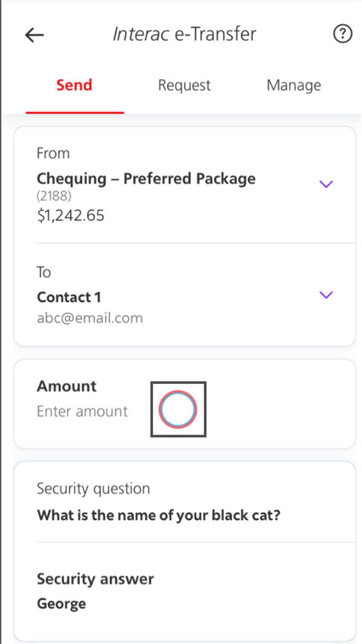
Task: Select the Security answer label
Action: pyautogui.click(x=95, y=579)
